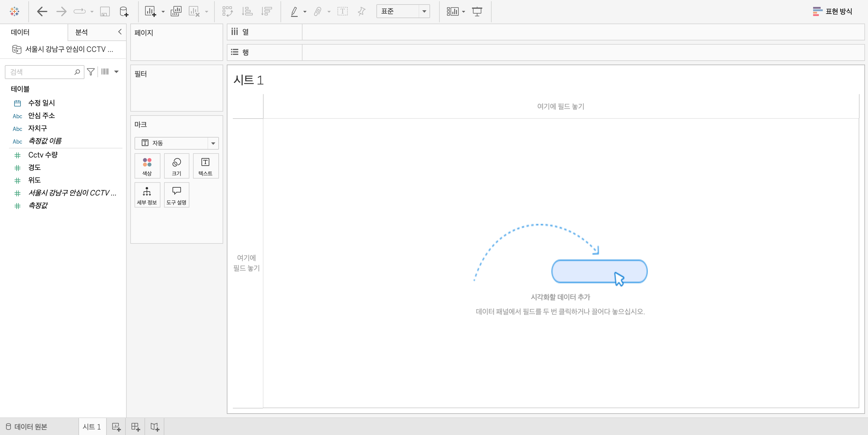Toggle the Show Me panel
Viewport: 868px width, 435px height.
[832, 11]
